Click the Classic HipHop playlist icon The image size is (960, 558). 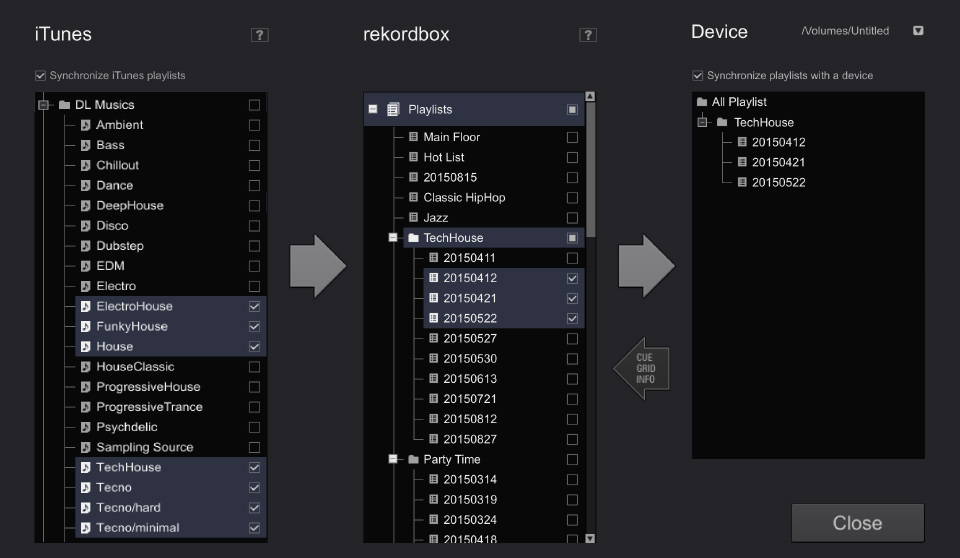[x=413, y=197]
